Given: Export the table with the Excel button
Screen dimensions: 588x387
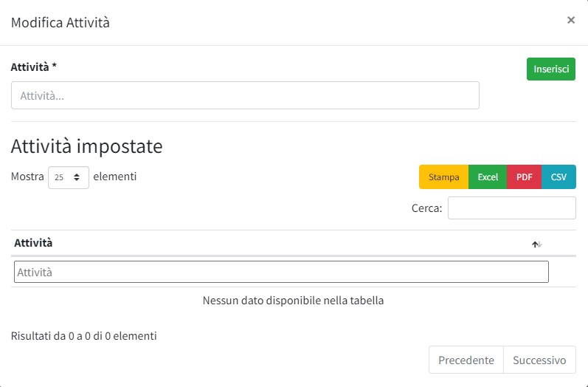Looking at the screenshot, I should pyautogui.click(x=488, y=177).
